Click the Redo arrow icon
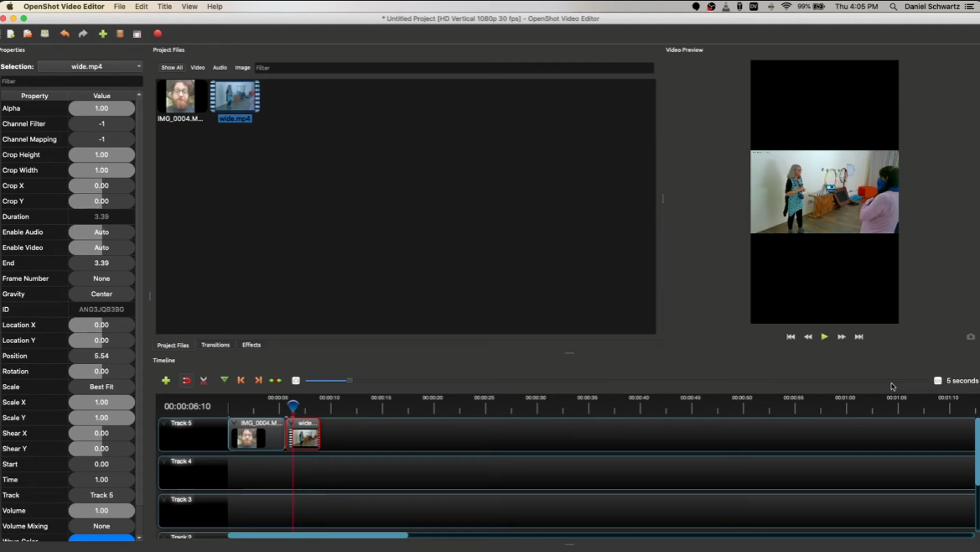980x552 pixels. click(x=82, y=34)
